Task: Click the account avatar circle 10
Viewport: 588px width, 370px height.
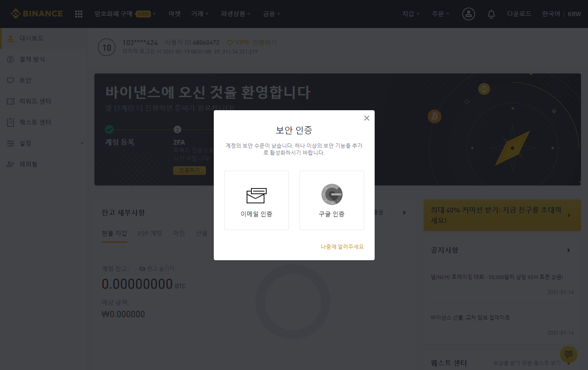Action: click(107, 47)
